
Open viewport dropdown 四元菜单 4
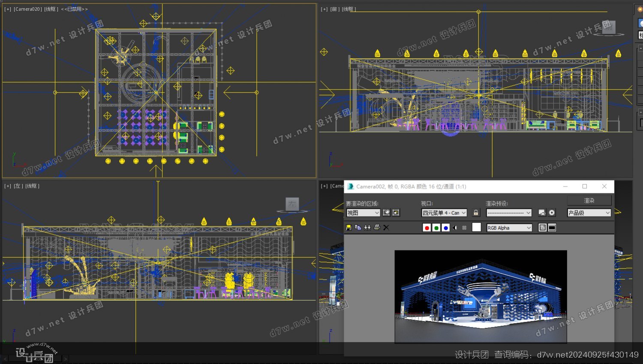tap(444, 213)
